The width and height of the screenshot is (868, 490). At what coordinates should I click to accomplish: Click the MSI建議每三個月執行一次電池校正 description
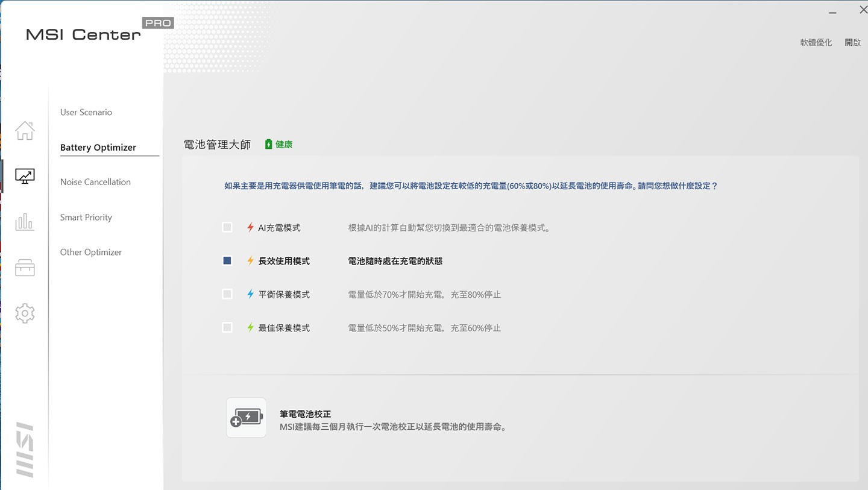pyautogui.click(x=394, y=427)
